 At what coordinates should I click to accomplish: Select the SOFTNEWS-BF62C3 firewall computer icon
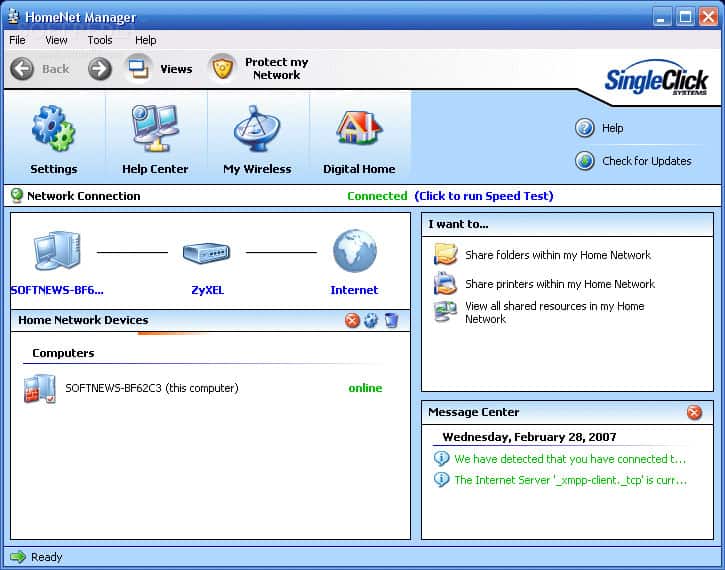[x=40, y=388]
